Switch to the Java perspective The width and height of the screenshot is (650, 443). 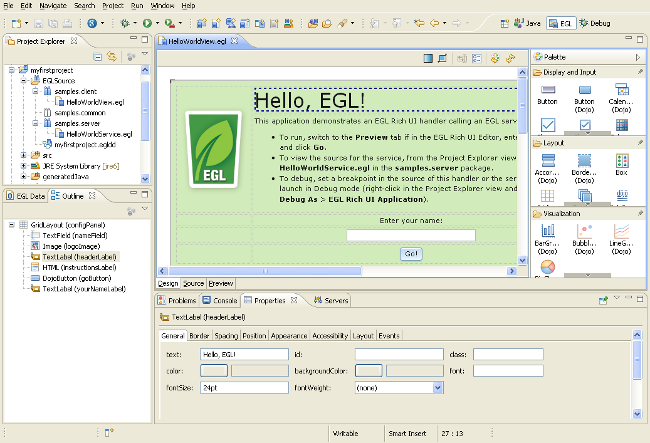(x=527, y=24)
